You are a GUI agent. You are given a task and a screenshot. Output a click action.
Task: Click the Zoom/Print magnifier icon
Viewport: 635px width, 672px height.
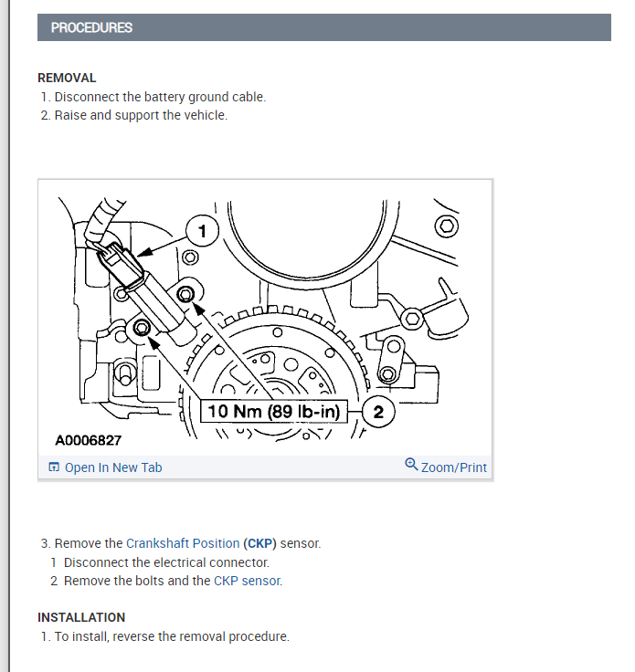411,464
